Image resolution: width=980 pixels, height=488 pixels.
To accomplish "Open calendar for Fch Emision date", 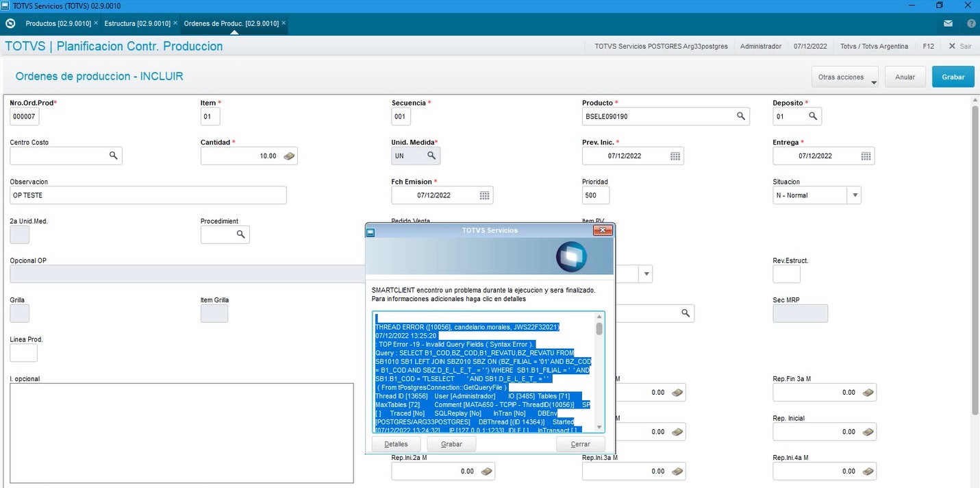I will (x=484, y=195).
